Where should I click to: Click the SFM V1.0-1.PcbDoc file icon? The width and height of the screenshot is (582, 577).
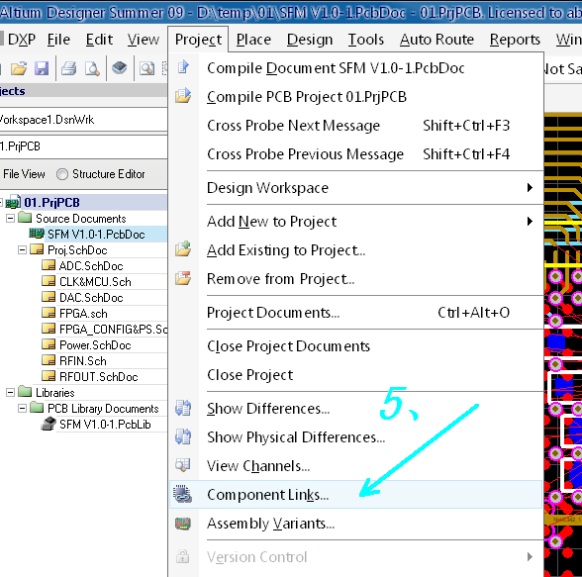click(x=37, y=234)
